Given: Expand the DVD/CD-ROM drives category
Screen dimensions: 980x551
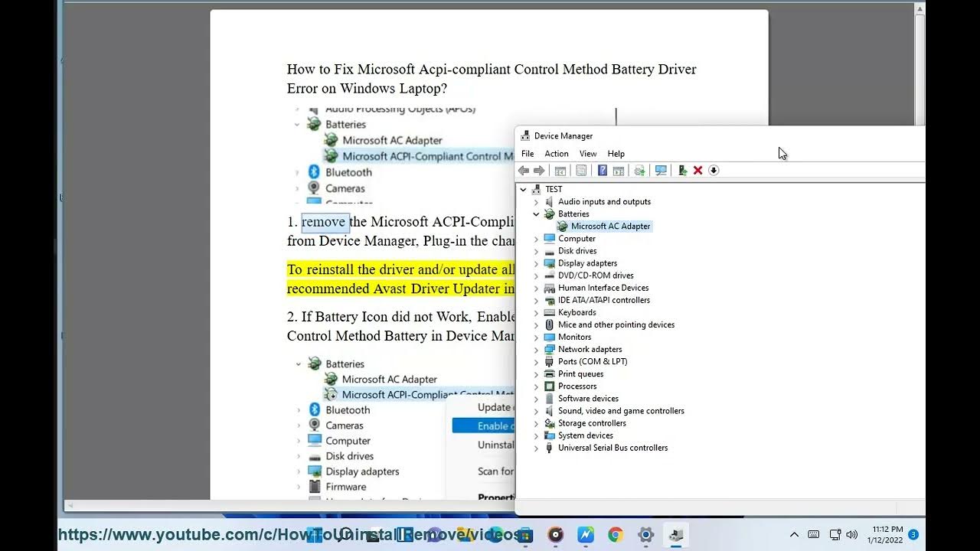Looking at the screenshot, I should [x=536, y=275].
